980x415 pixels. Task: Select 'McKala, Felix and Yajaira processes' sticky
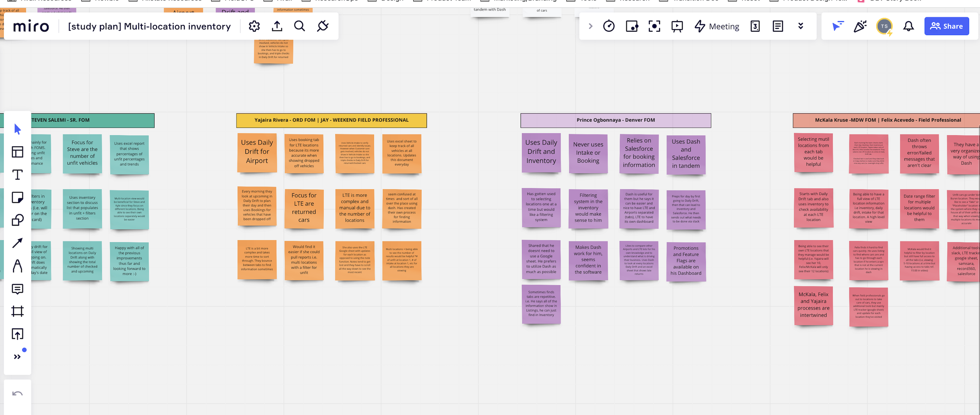813,306
